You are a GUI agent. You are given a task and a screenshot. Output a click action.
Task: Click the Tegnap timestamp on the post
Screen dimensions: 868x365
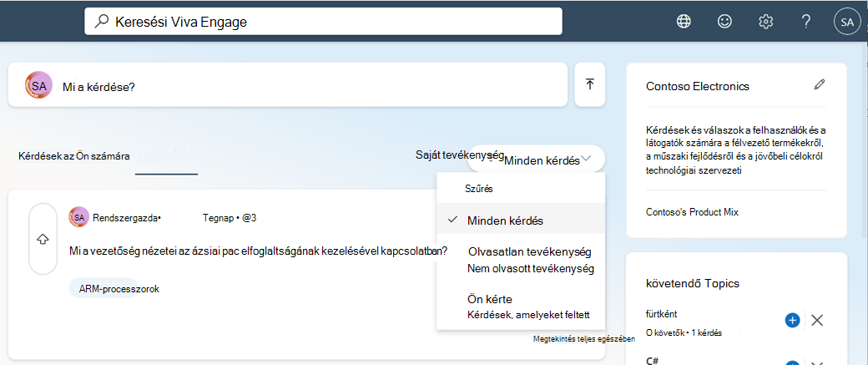point(219,218)
